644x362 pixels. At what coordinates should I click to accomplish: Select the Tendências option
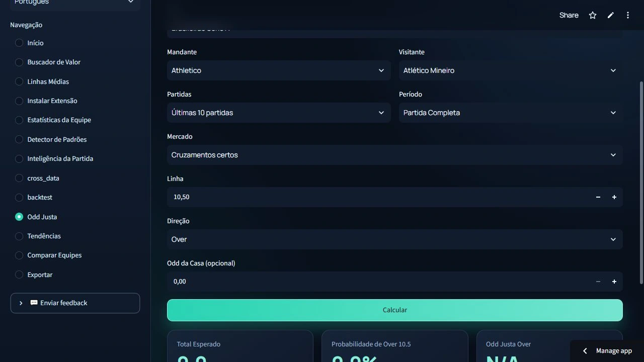pos(38,236)
